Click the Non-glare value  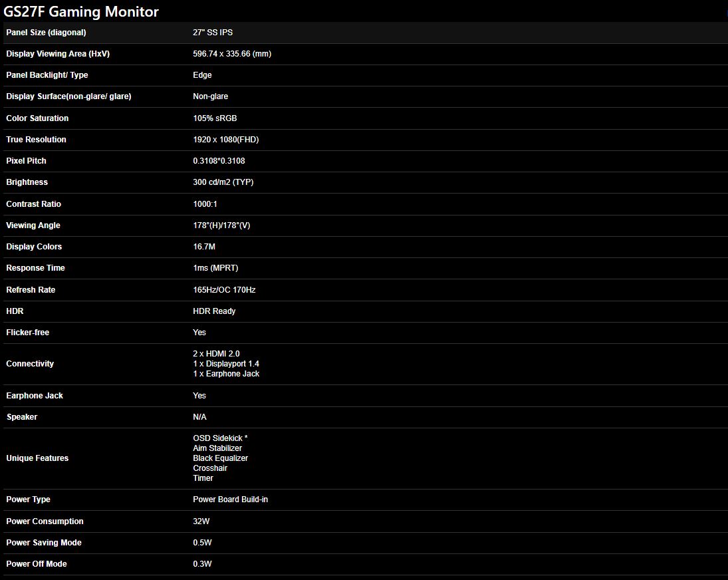click(x=210, y=96)
